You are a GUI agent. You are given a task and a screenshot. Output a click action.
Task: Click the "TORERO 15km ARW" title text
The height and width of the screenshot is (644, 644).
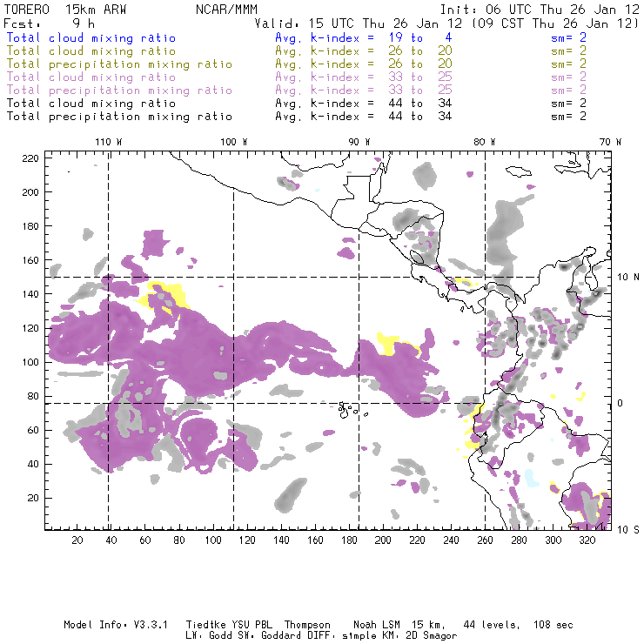65,10
